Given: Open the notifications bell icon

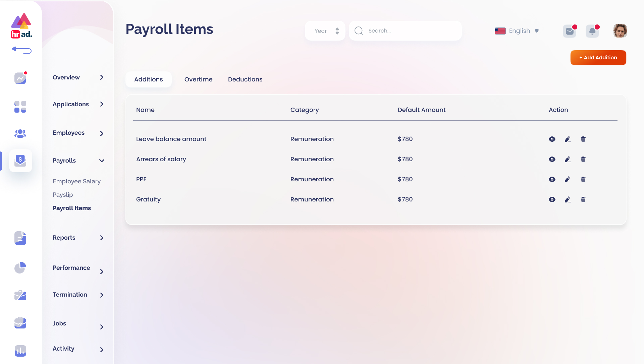Looking at the screenshot, I should pos(592,31).
